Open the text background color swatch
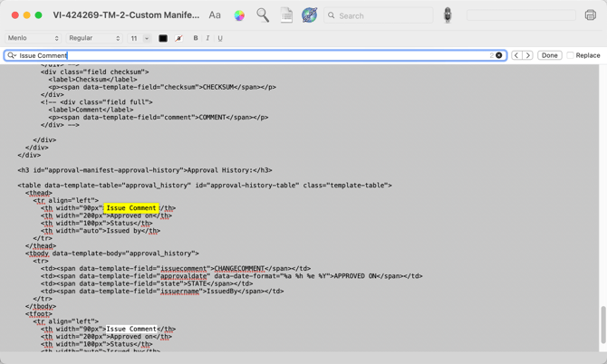607x364 pixels. click(178, 38)
